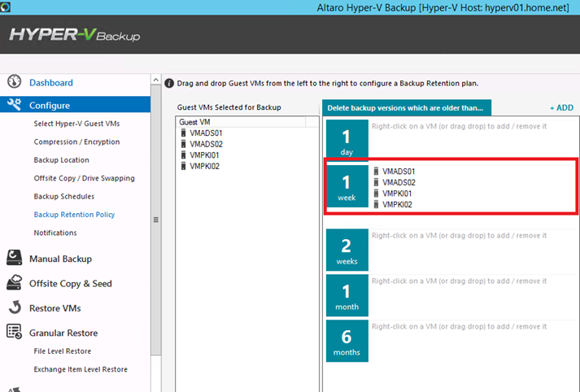580x392 pixels.
Task: Open Compression / Encryption settings
Action: coord(76,142)
